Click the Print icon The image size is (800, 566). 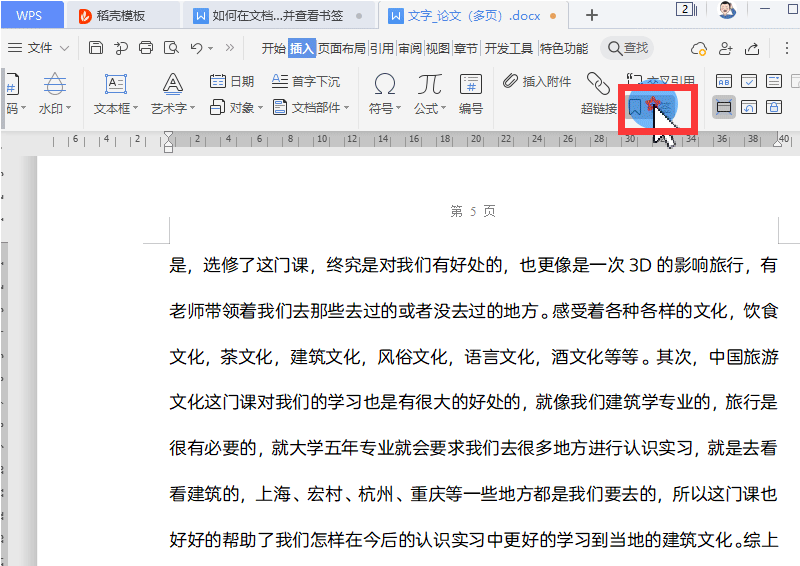146,48
